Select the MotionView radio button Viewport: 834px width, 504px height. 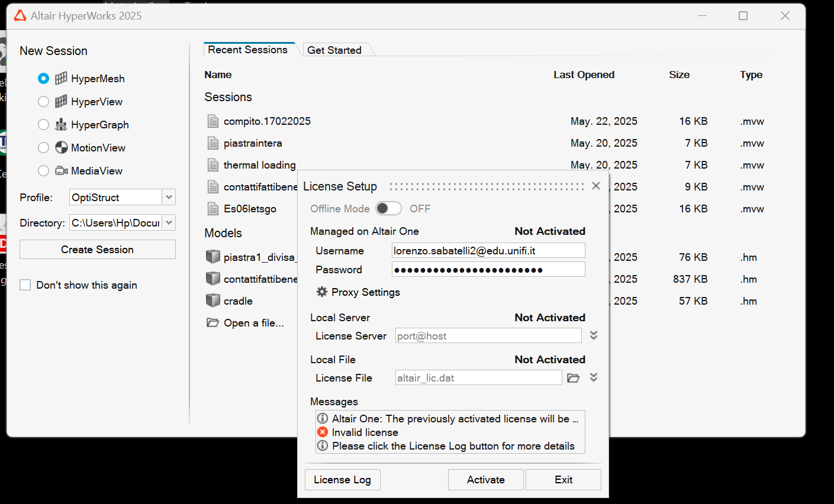click(43, 147)
